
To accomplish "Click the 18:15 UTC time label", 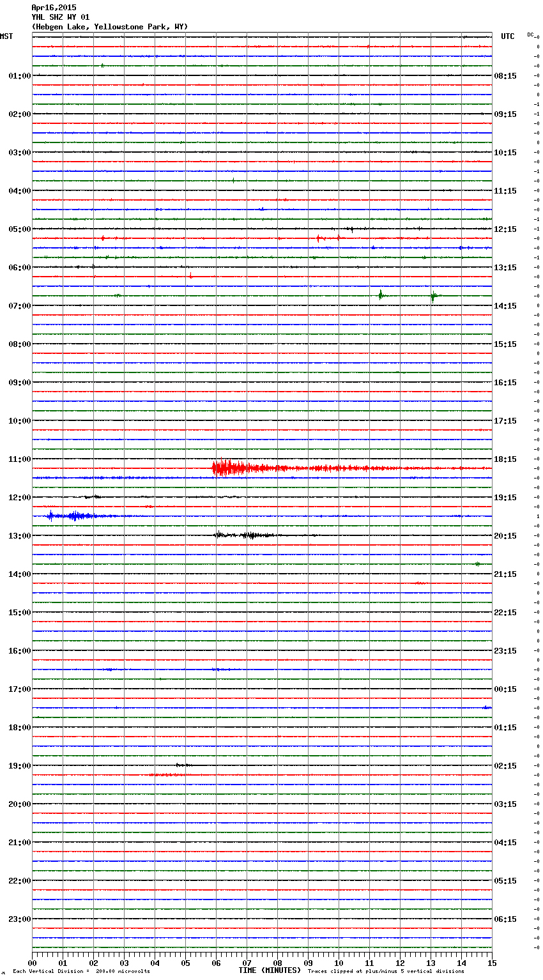I will point(505,459).
